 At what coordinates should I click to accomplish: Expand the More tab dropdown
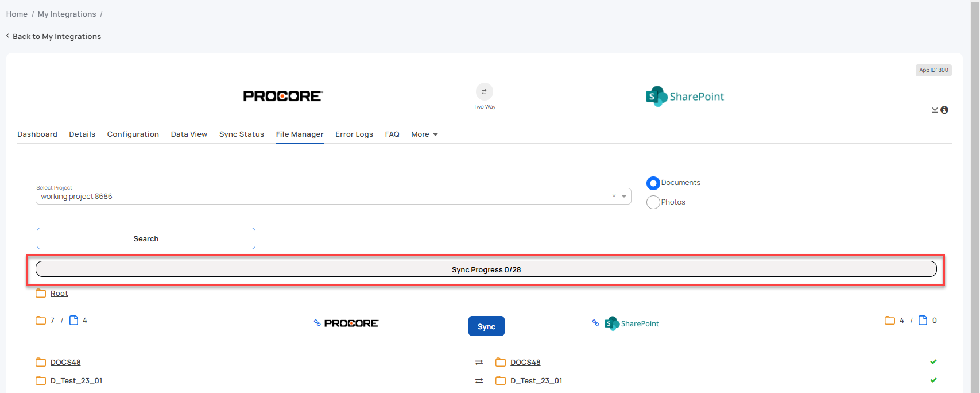click(x=425, y=134)
